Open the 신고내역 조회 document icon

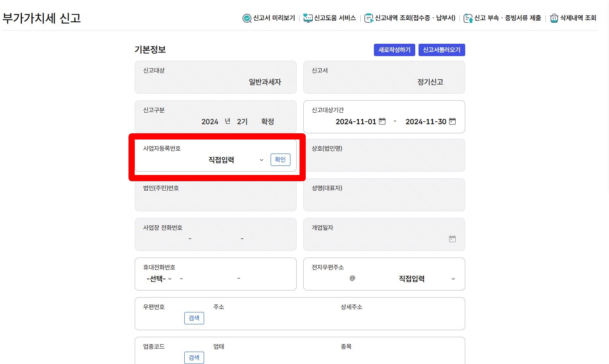(369, 18)
